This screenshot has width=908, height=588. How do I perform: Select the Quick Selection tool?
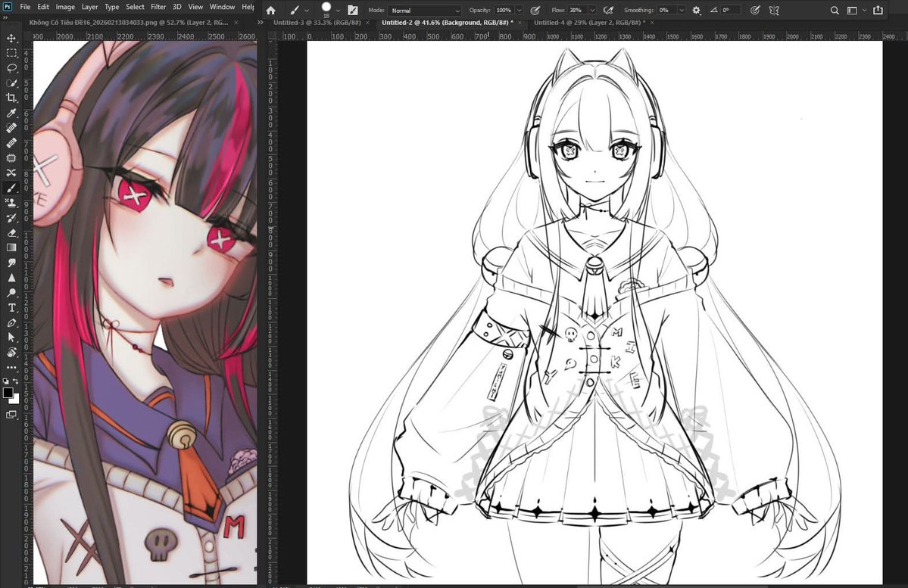(11, 82)
